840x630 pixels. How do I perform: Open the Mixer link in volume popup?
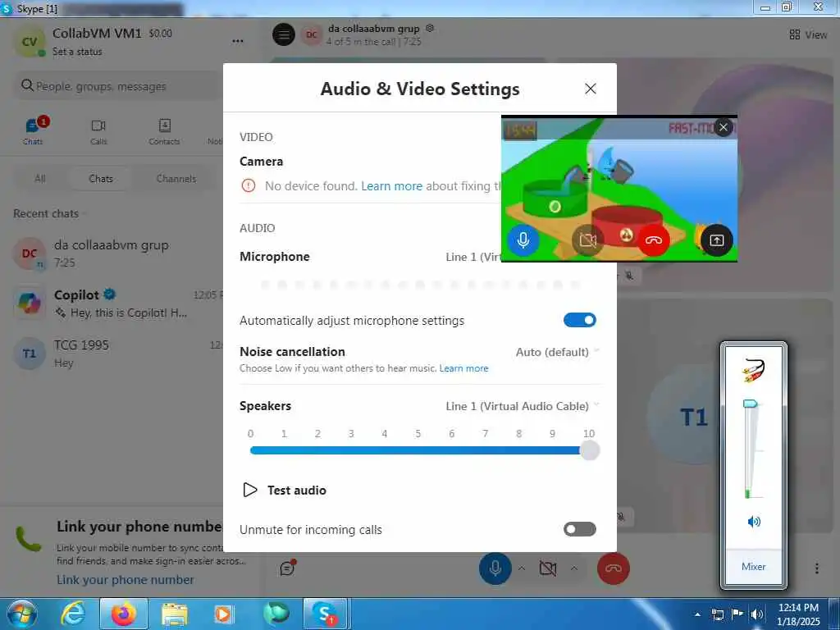click(x=754, y=567)
